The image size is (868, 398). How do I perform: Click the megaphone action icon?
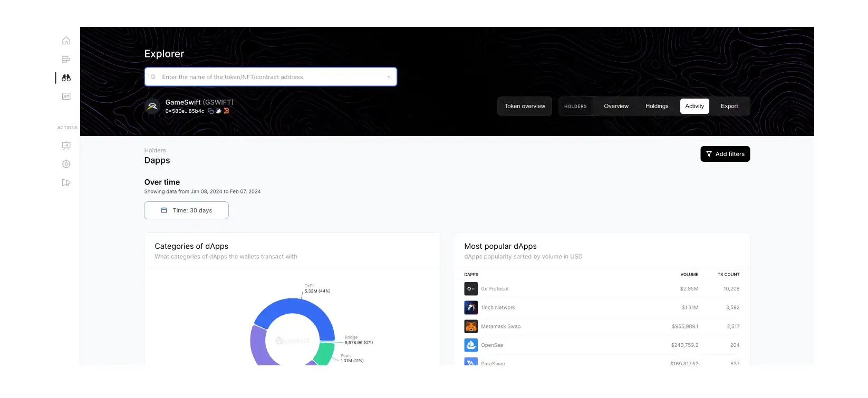tap(66, 183)
